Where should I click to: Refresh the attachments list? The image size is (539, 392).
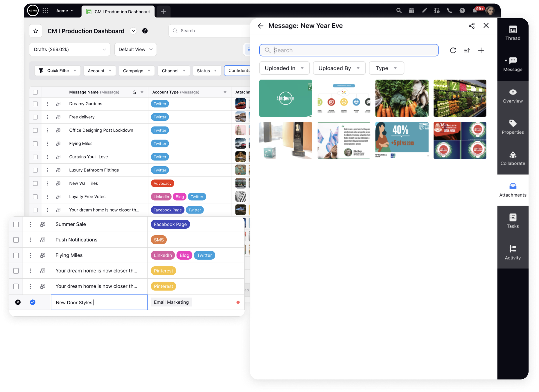(453, 50)
